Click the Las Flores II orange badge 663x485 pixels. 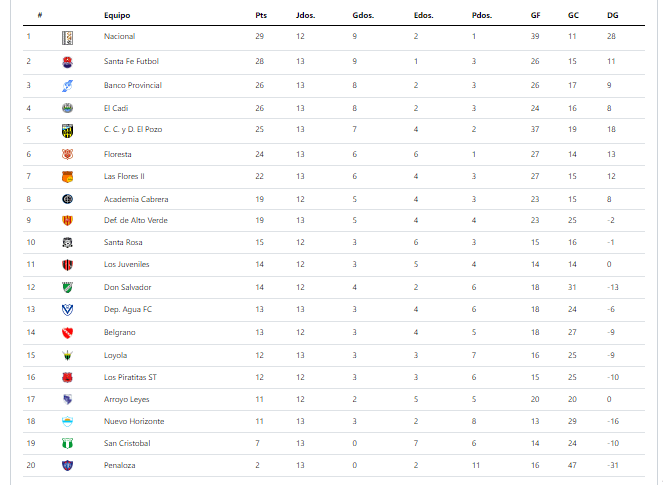tap(67, 177)
